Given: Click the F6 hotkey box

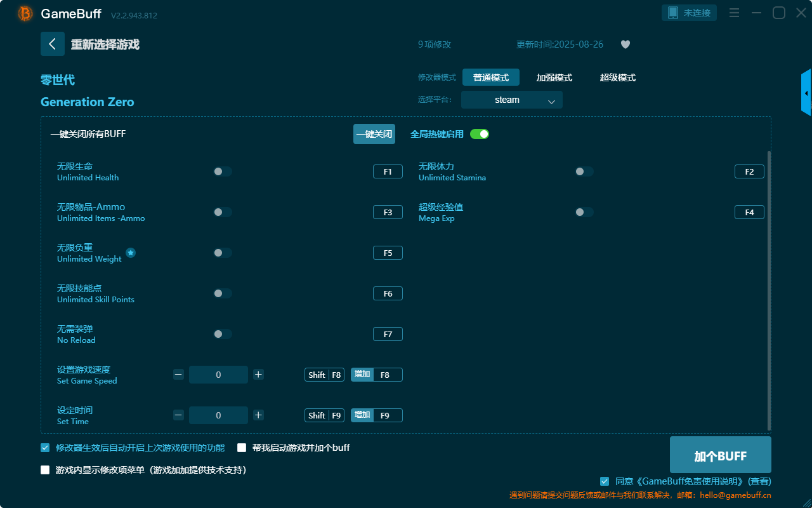Looking at the screenshot, I should tap(388, 293).
